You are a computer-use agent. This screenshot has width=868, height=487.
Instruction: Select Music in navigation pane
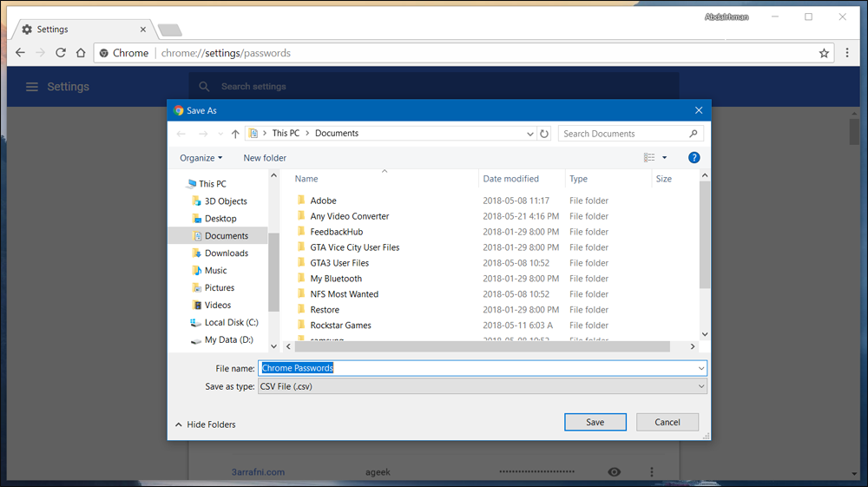coord(209,271)
